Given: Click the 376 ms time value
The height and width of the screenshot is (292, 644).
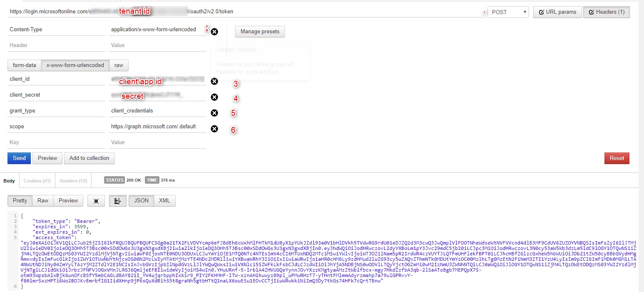Looking at the screenshot, I should point(167,180).
